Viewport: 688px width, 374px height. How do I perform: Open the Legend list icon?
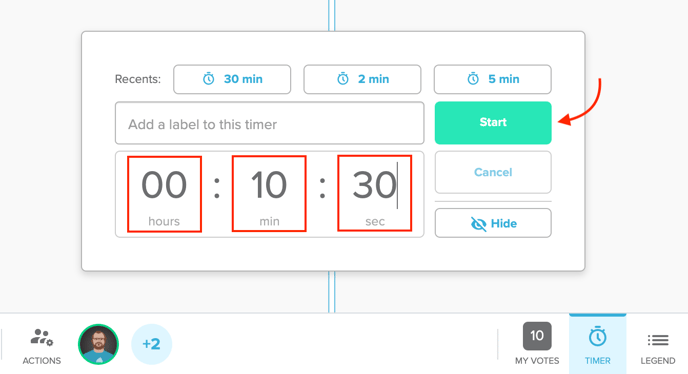(x=658, y=340)
